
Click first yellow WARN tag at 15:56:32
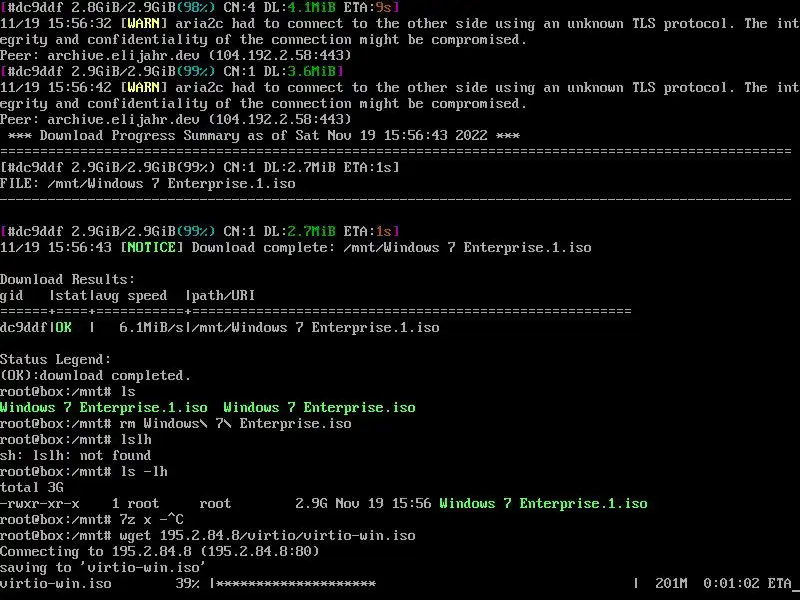tap(143, 23)
